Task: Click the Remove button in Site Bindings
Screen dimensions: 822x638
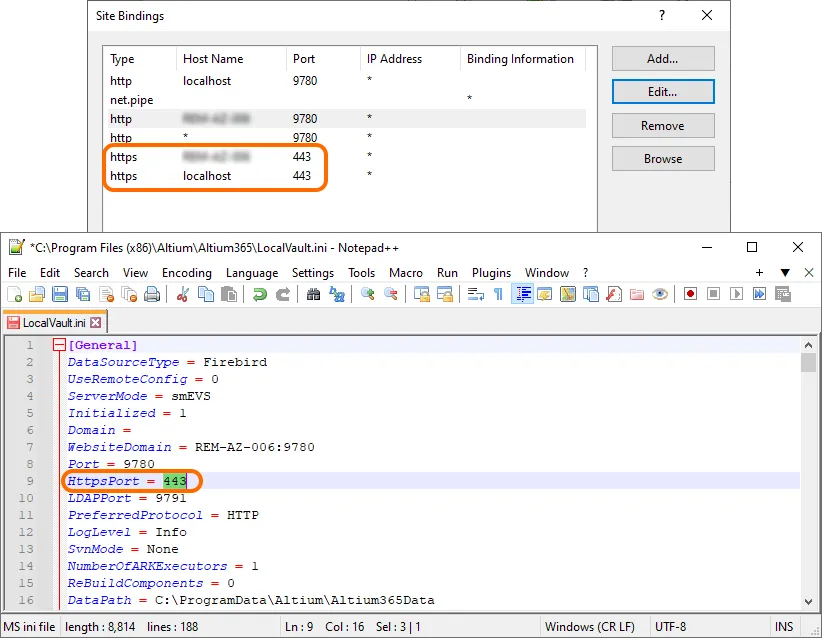Action: click(x=662, y=126)
